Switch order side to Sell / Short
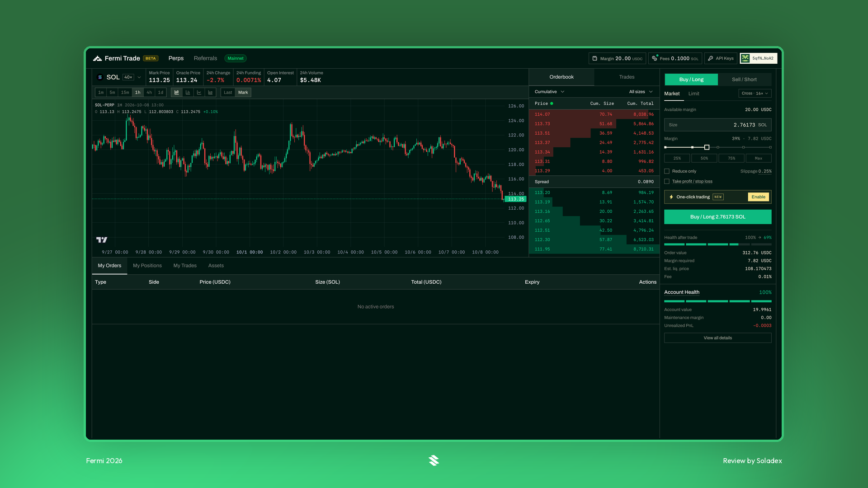 pos(744,80)
